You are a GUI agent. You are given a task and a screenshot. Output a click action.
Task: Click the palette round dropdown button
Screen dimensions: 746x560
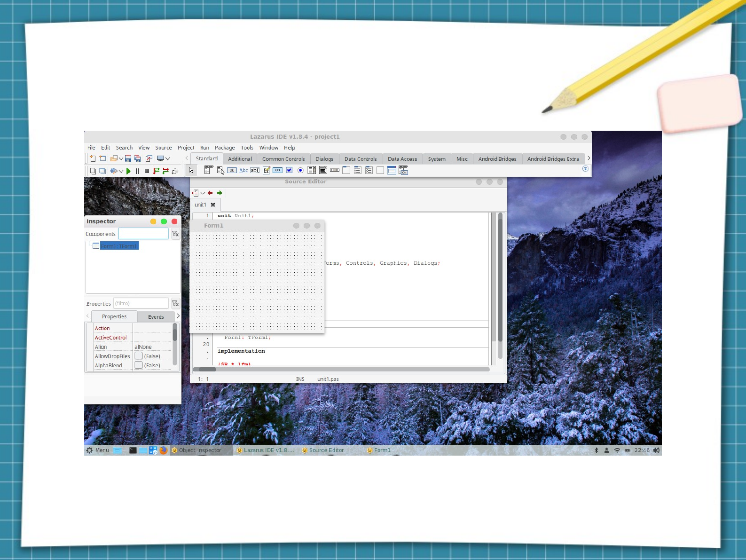[x=585, y=169]
